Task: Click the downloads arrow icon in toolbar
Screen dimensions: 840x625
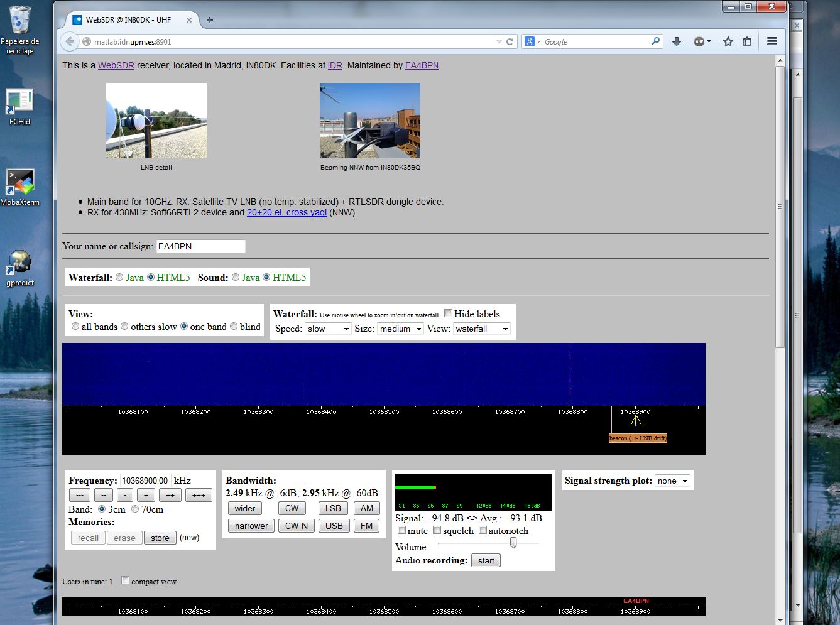Action: [x=677, y=41]
